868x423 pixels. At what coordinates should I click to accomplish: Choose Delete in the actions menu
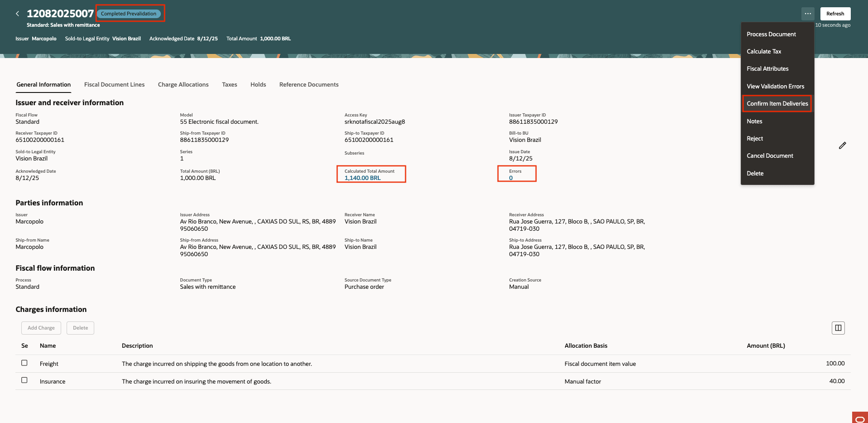(755, 173)
